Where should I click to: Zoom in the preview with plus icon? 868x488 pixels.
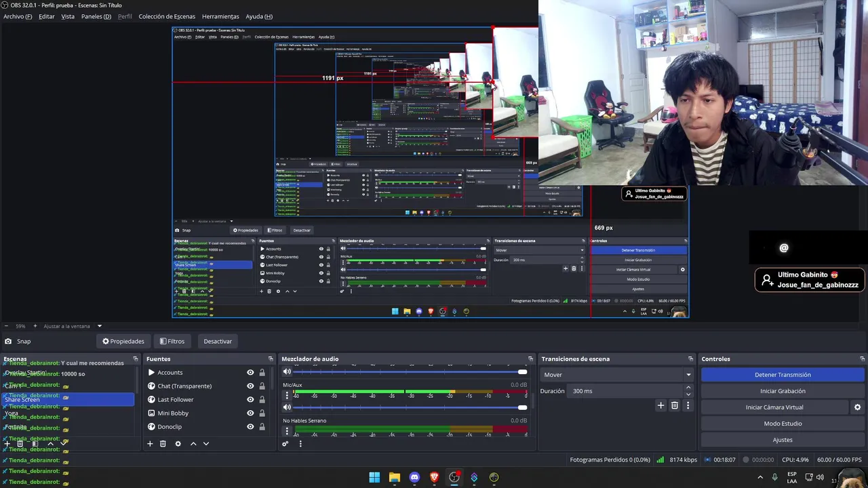[35, 326]
